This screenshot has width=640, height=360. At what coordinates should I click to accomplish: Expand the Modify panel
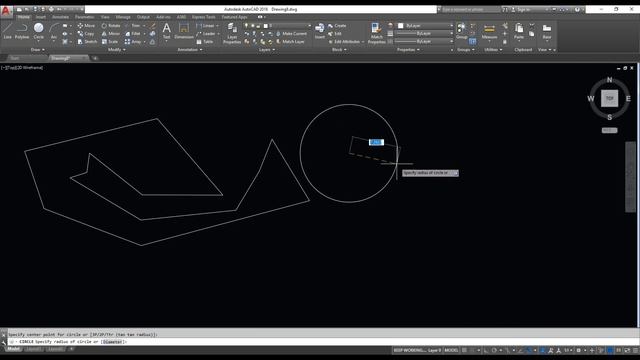point(117,50)
